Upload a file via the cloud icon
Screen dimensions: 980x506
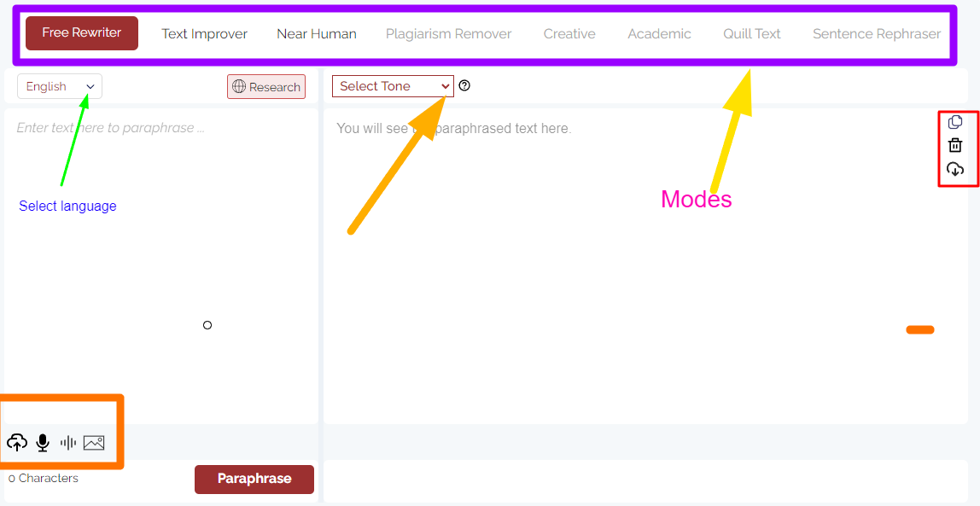point(17,442)
